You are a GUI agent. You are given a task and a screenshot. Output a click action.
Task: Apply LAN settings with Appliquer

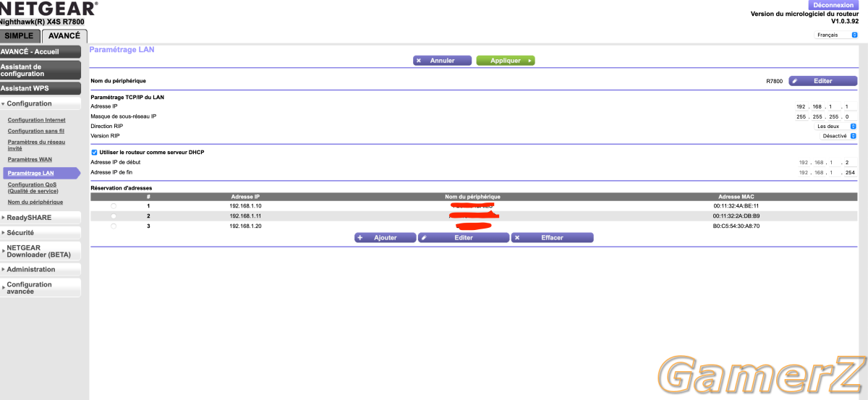(506, 61)
